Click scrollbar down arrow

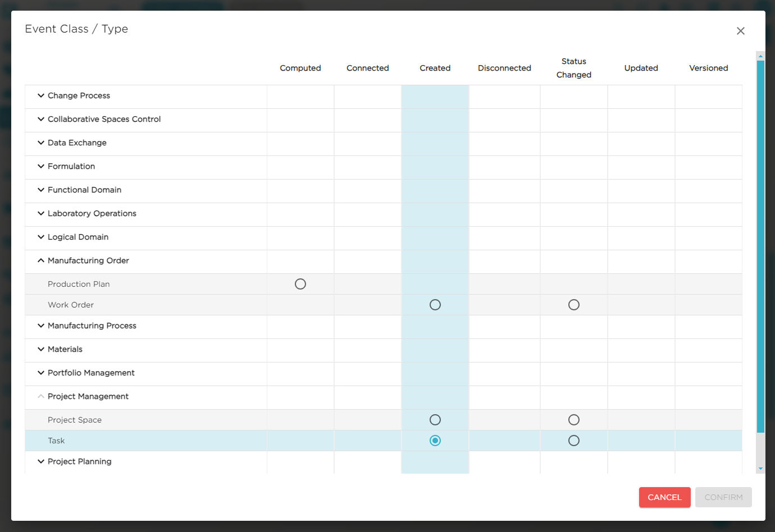coord(760,469)
